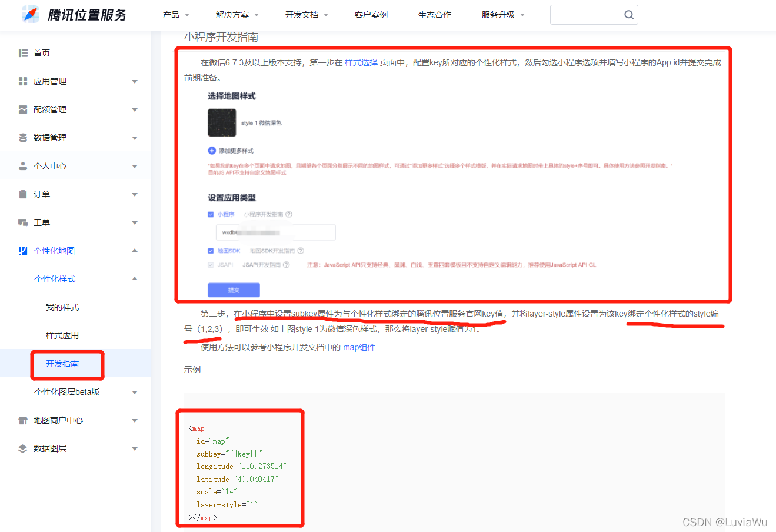
Task: Collapse the 个性化地图 sidebar menu
Action: coord(135,251)
